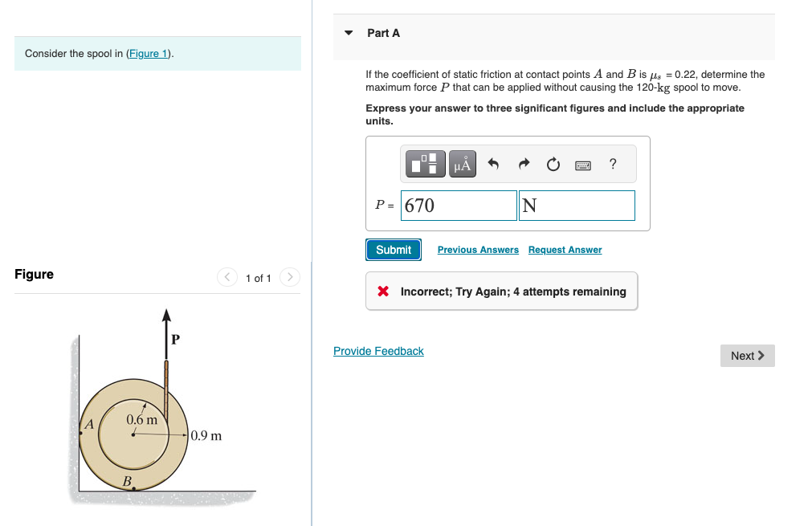The image size is (812, 526).
Task: Submit the answer for Part A
Action: coord(393,249)
